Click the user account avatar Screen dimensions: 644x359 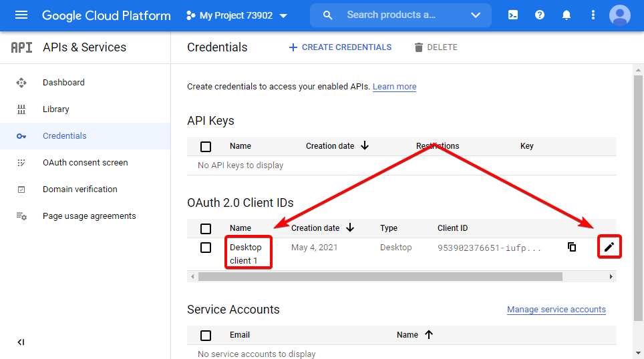pos(620,15)
